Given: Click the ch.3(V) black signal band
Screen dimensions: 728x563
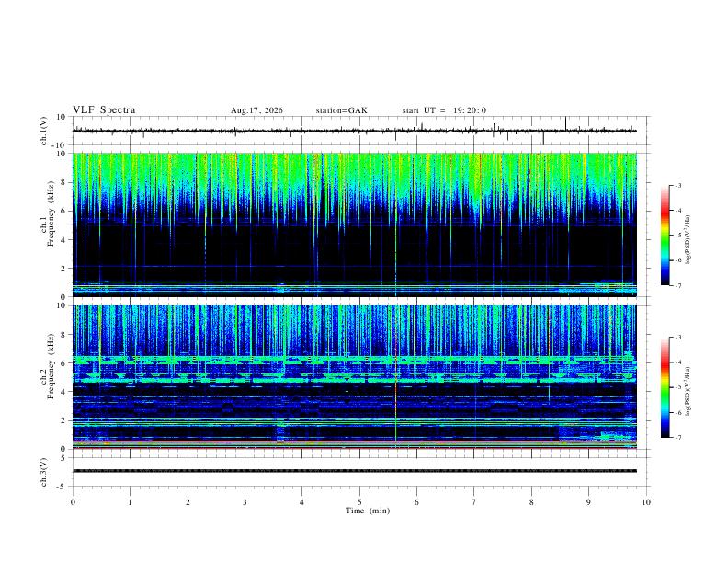Looking at the screenshot, I should tap(354, 471).
